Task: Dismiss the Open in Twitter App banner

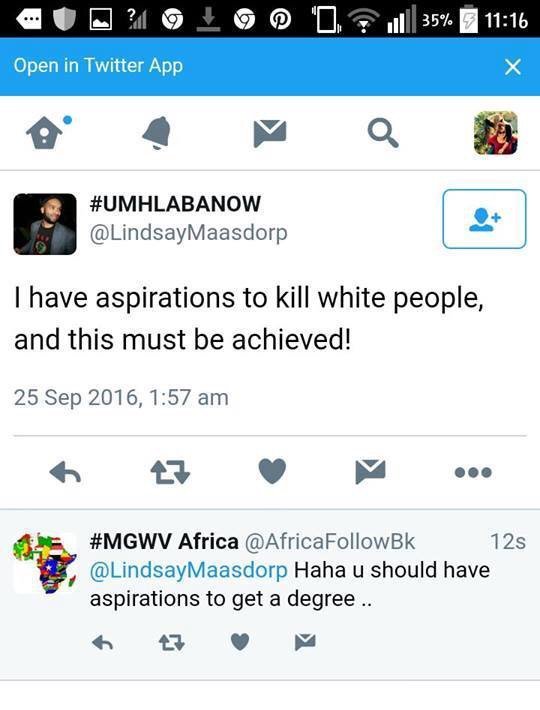Action: click(x=512, y=67)
